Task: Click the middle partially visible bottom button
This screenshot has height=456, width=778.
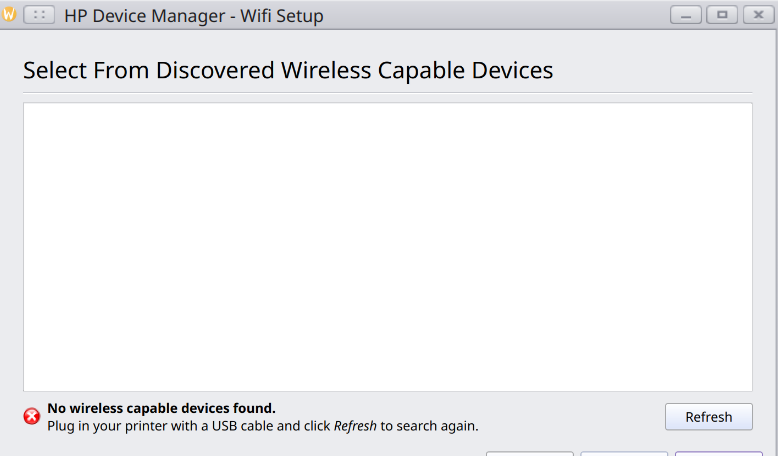Action: (x=624, y=454)
